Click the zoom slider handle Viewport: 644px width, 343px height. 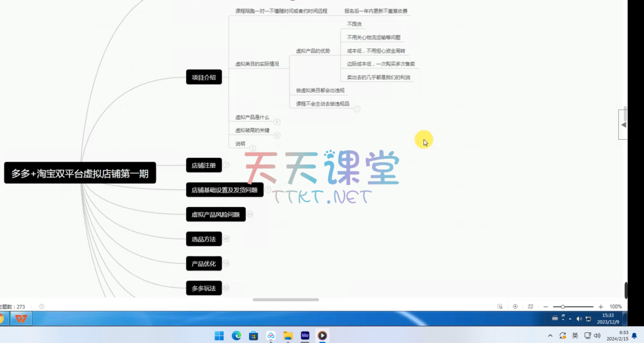(x=563, y=306)
